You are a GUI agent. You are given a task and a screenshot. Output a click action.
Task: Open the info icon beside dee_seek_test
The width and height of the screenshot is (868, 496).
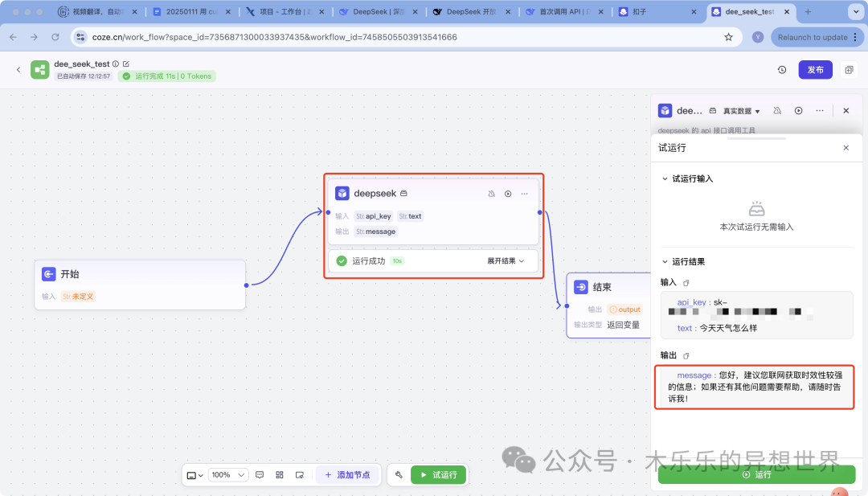tap(116, 64)
